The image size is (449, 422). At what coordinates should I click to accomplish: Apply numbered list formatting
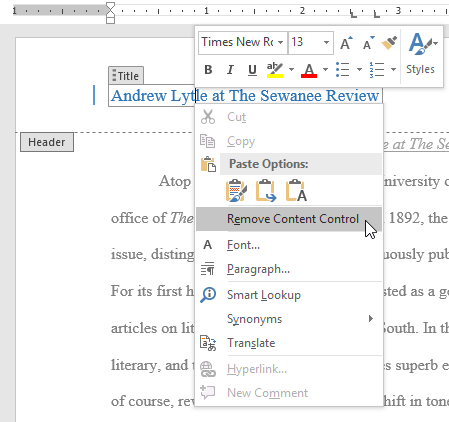pos(377,70)
